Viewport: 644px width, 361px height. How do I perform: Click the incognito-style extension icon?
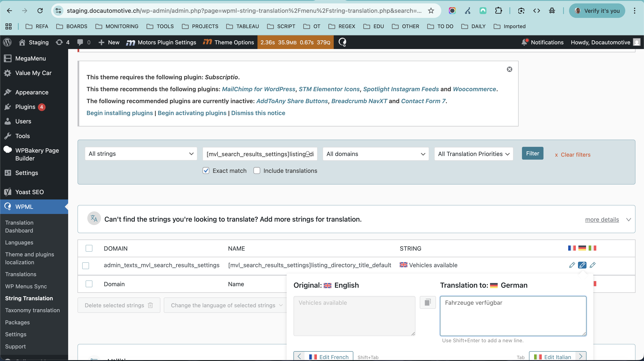(x=552, y=10)
